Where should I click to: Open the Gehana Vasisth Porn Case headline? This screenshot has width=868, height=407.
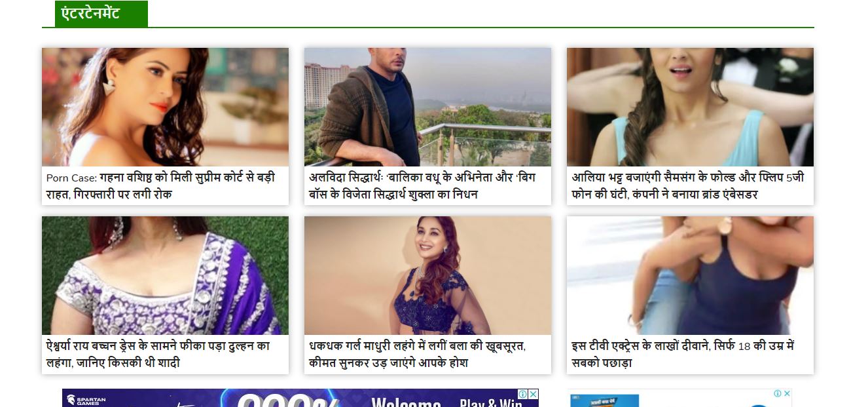click(160, 185)
